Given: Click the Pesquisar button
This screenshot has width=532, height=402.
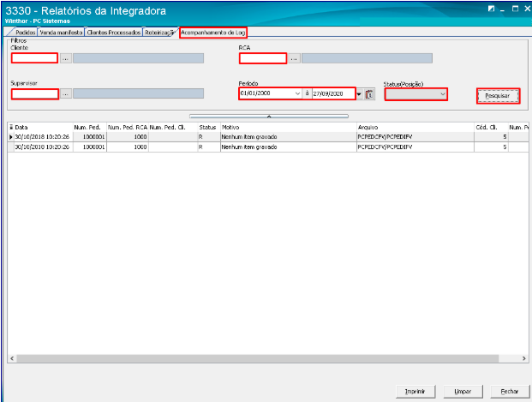Looking at the screenshot, I should pyautogui.click(x=498, y=96).
